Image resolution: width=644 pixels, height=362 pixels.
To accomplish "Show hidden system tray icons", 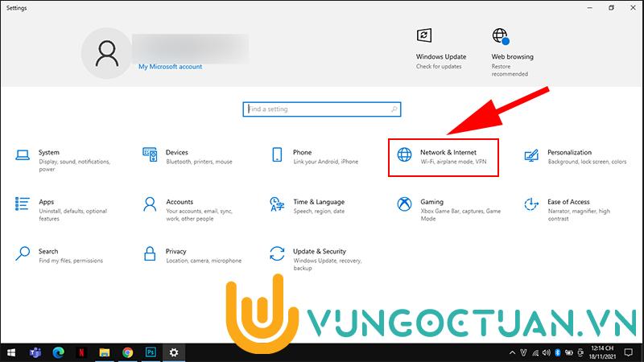I will [512, 352].
